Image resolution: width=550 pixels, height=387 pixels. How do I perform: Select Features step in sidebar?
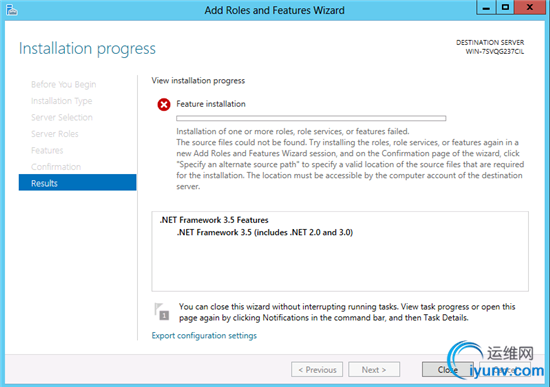pos(47,150)
